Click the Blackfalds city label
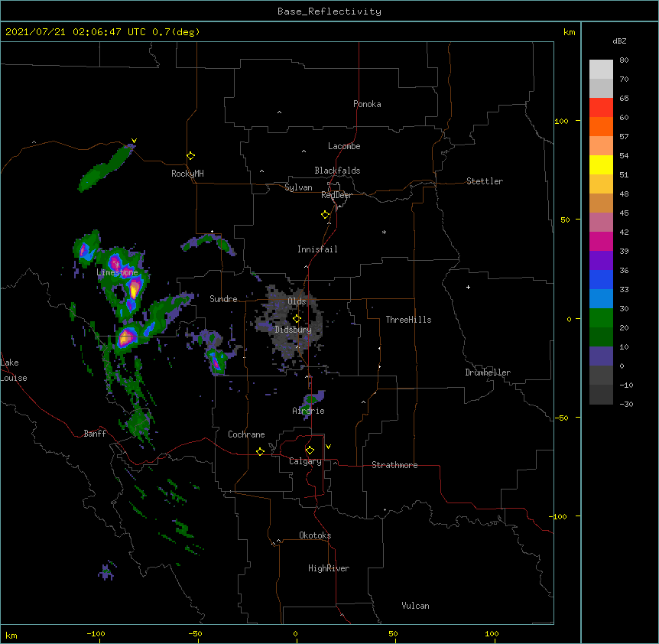Image resolution: width=659 pixels, height=644 pixels. (x=337, y=171)
